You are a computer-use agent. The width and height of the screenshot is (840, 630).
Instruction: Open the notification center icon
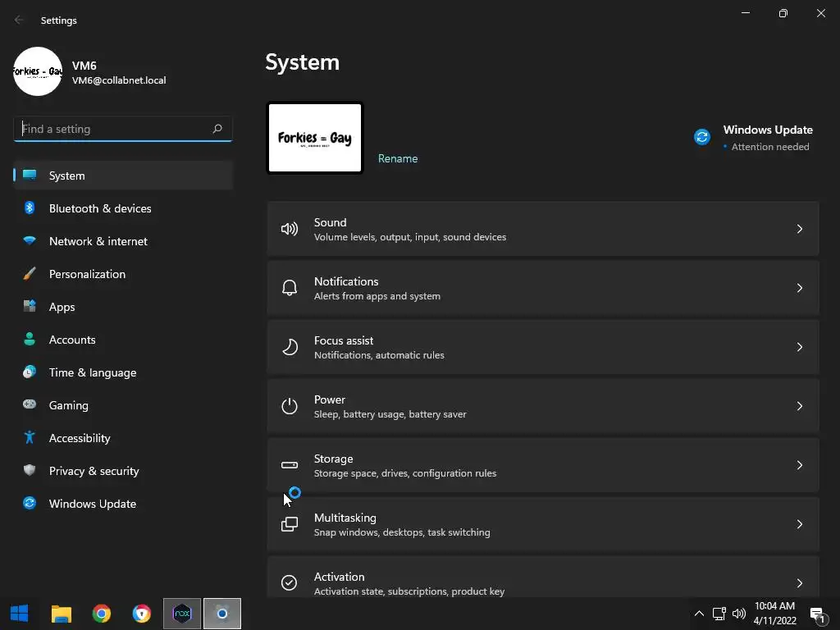point(818,615)
